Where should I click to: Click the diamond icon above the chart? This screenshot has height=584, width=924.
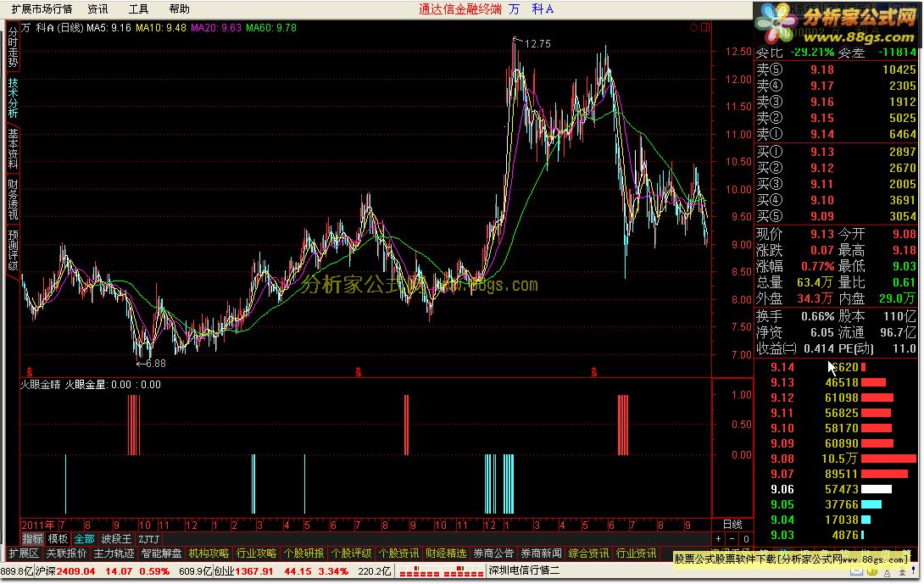(693, 27)
